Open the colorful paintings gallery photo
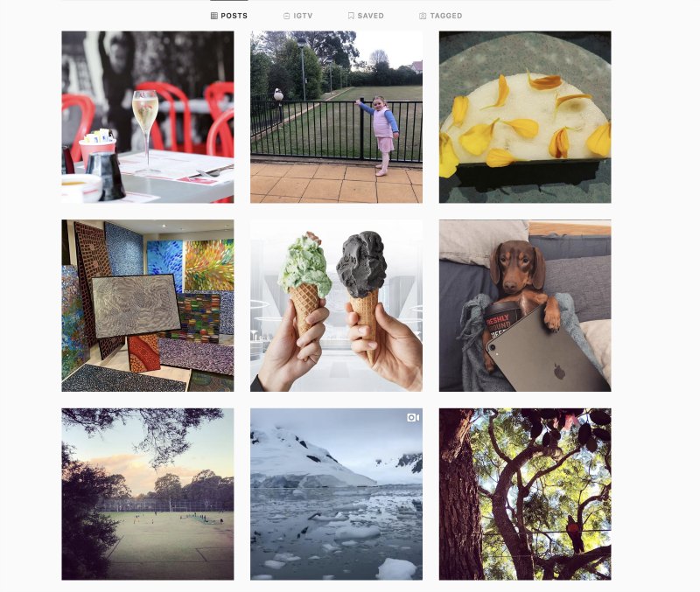 click(x=148, y=305)
